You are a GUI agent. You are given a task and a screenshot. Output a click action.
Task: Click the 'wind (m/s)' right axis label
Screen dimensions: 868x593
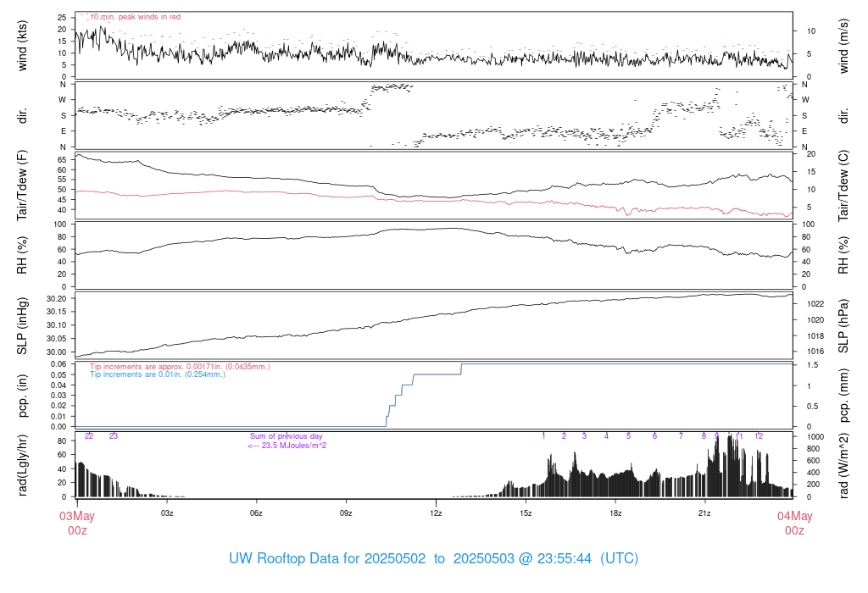(x=843, y=45)
